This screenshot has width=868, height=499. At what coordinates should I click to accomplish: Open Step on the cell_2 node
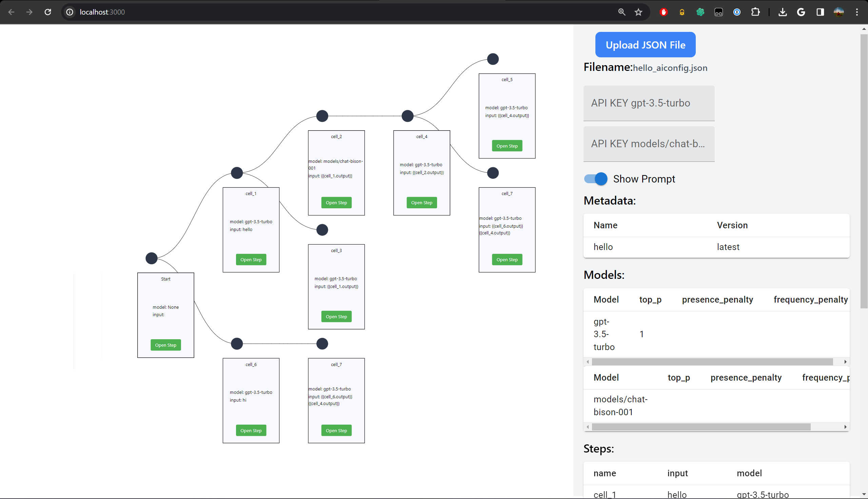point(336,203)
